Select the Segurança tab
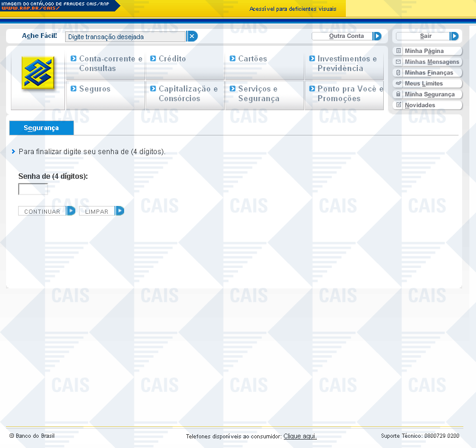 point(41,128)
